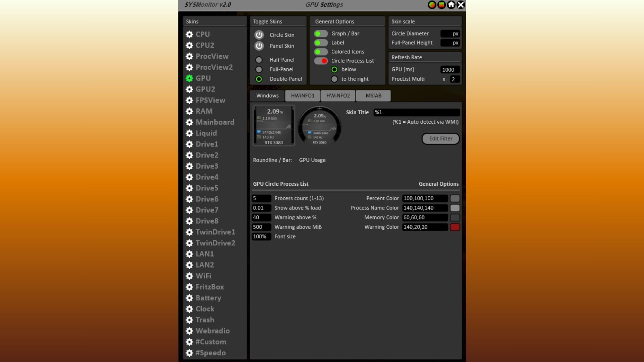Select the Full-Panel radio option

[x=259, y=69]
